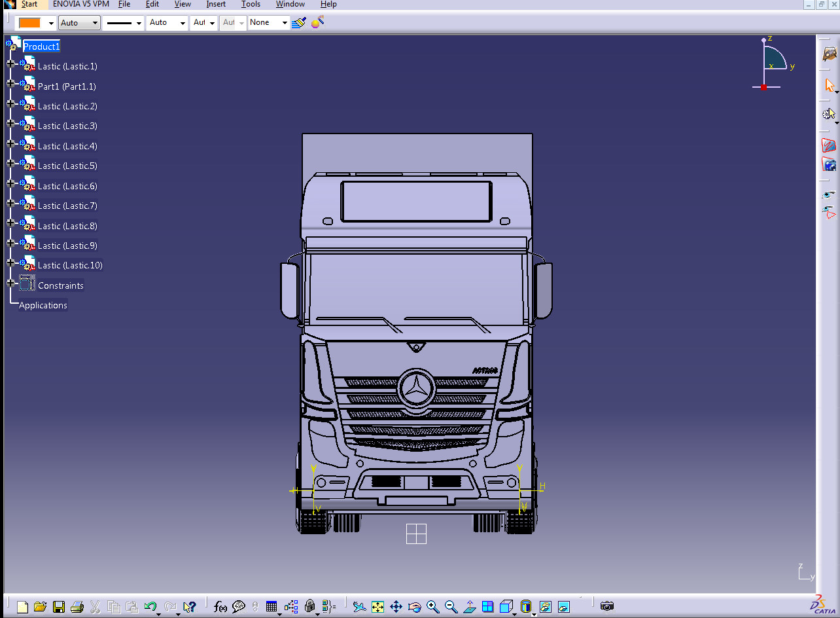Click the red sectioning icon in right toolbar
Screen dimensions: 840x618
coord(830,145)
